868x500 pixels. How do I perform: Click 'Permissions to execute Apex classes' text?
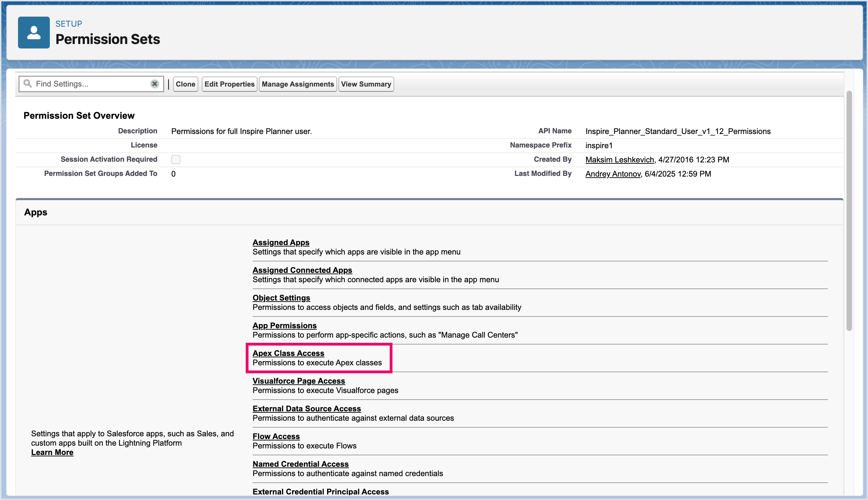317,363
